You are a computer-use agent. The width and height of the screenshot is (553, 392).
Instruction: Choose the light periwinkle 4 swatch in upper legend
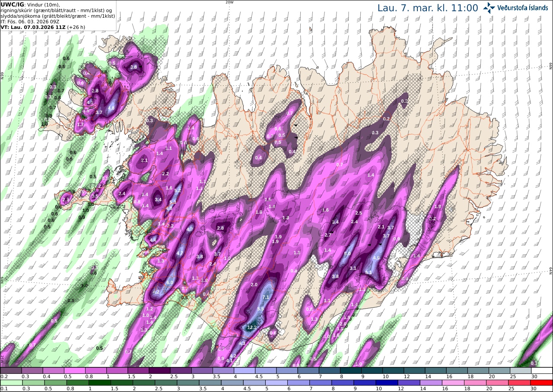tap(245, 370)
